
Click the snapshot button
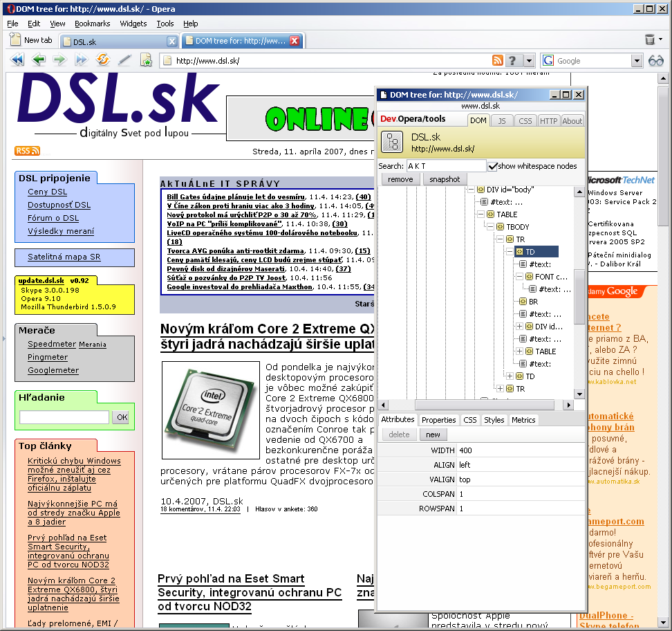(445, 179)
